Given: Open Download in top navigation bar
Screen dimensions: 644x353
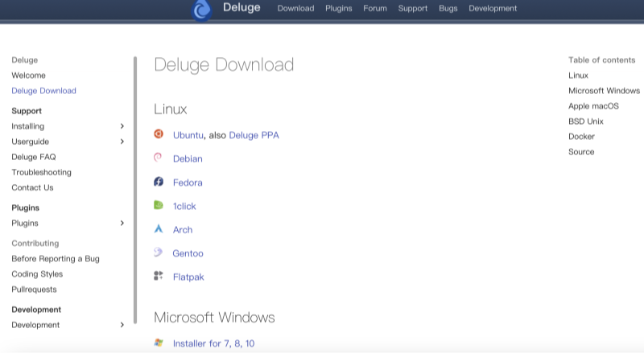Looking at the screenshot, I should point(295,8).
